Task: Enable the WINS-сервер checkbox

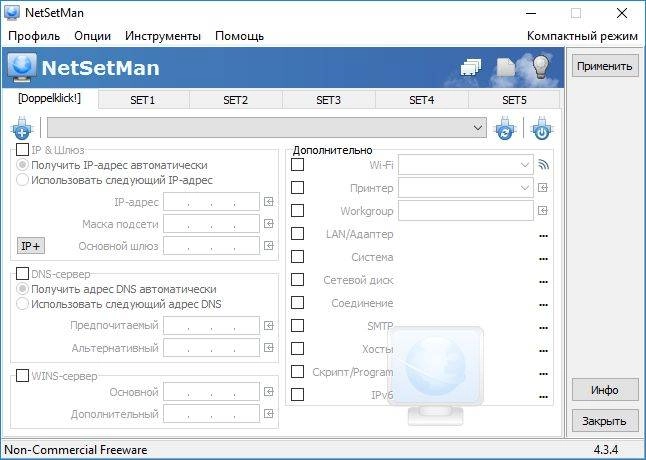Action: tap(22, 376)
